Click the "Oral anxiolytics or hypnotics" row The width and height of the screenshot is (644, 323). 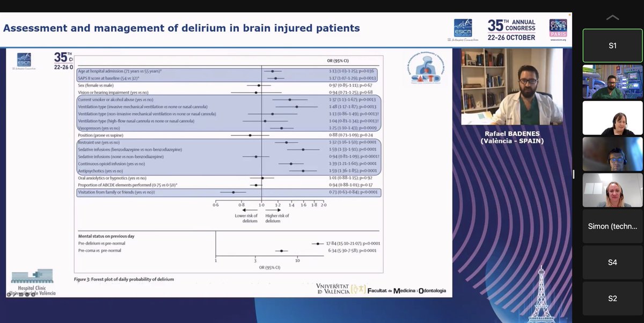pyautogui.click(x=227, y=178)
